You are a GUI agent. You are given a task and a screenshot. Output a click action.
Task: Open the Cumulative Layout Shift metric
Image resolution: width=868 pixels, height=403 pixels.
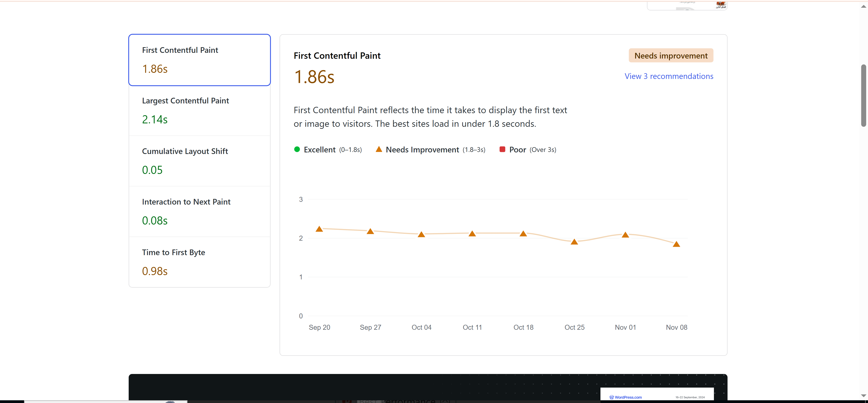199,161
